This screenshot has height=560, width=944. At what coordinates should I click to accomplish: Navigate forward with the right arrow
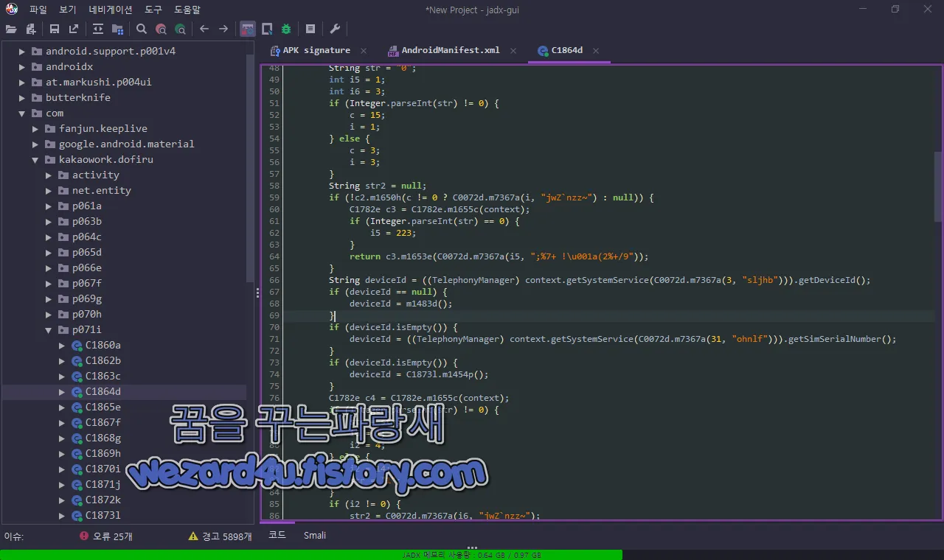coord(223,29)
